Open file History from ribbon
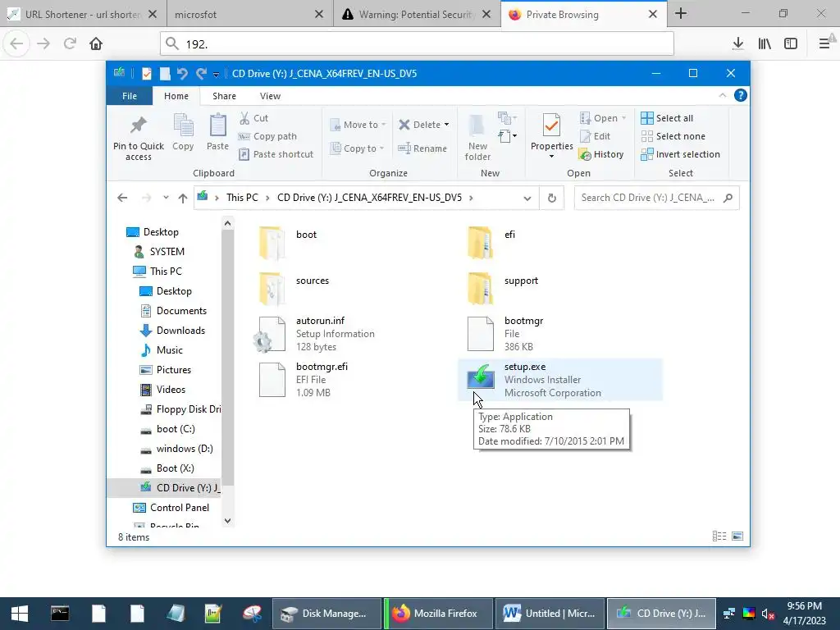This screenshot has height=630, width=840. [x=601, y=154]
